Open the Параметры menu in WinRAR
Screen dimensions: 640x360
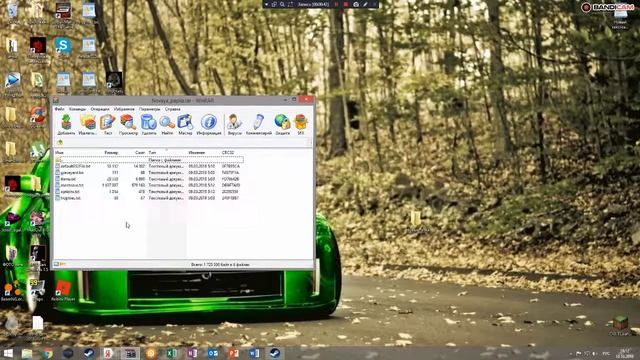149,109
